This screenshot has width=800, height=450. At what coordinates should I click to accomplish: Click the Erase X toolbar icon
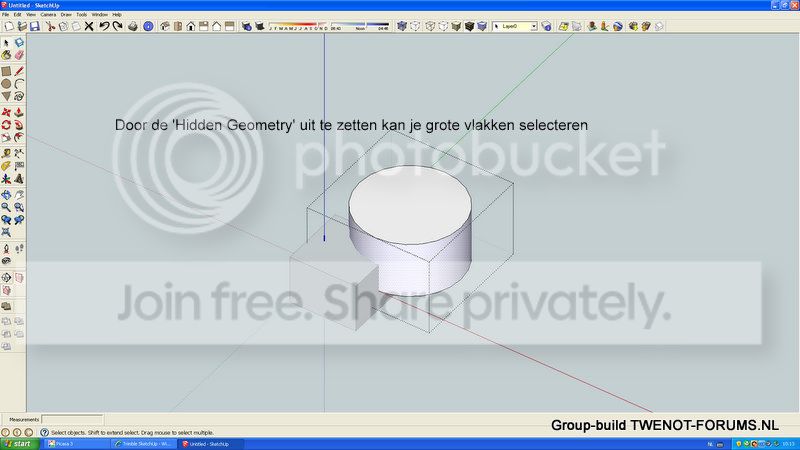[x=89, y=26]
